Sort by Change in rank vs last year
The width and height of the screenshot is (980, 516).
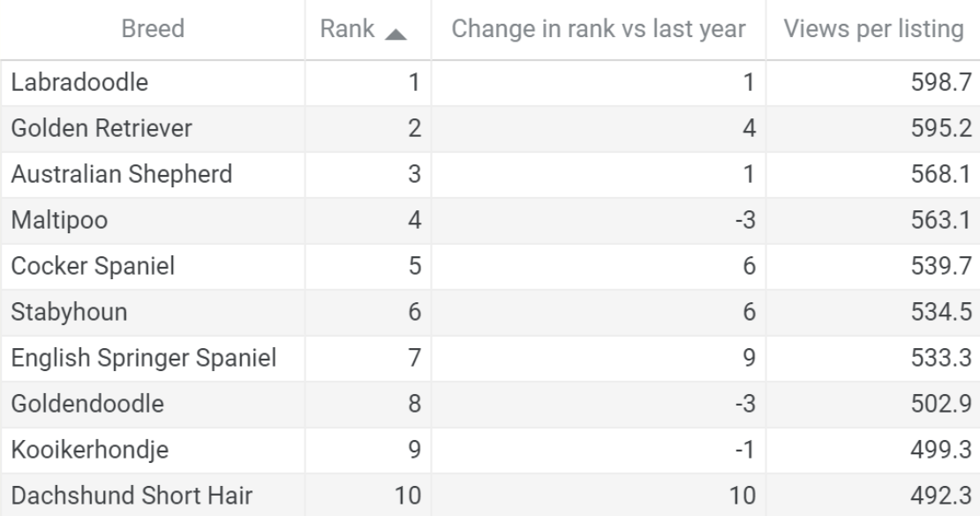pos(598,29)
